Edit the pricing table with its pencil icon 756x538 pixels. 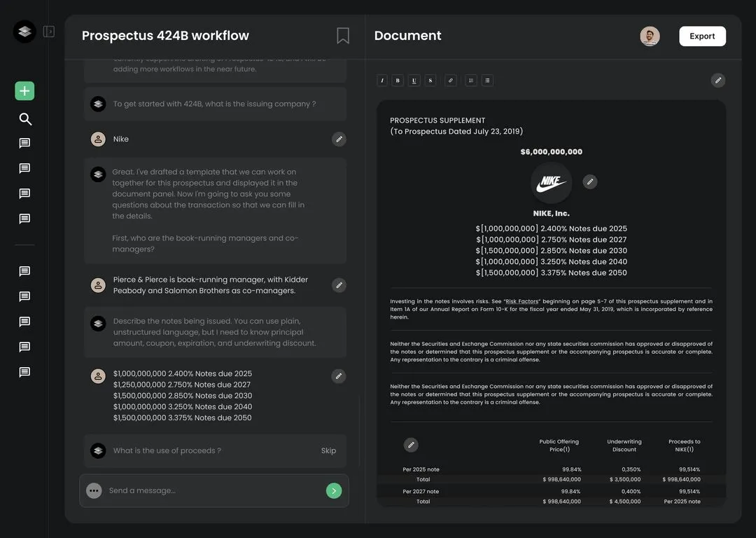click(x=411, y=444)
